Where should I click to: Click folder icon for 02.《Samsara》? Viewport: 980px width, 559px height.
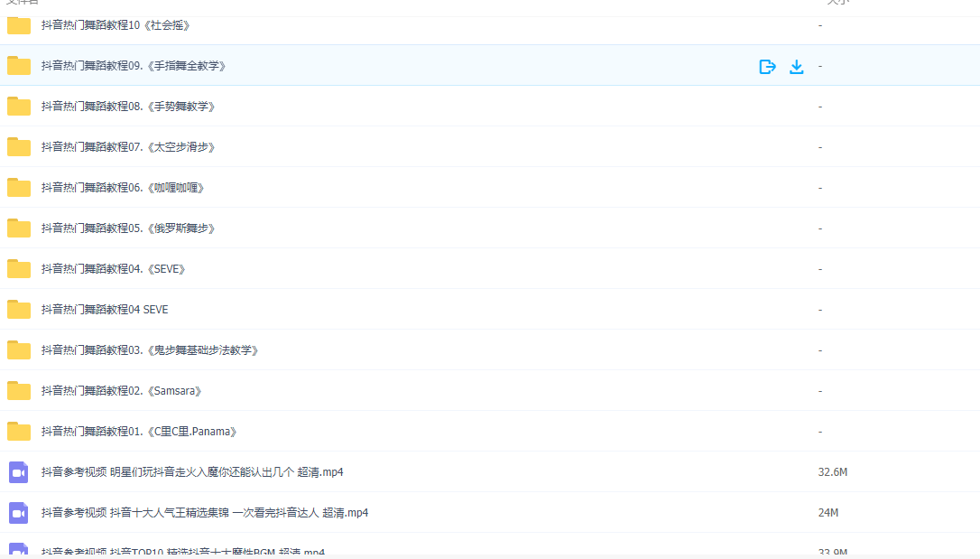point(19,391)
